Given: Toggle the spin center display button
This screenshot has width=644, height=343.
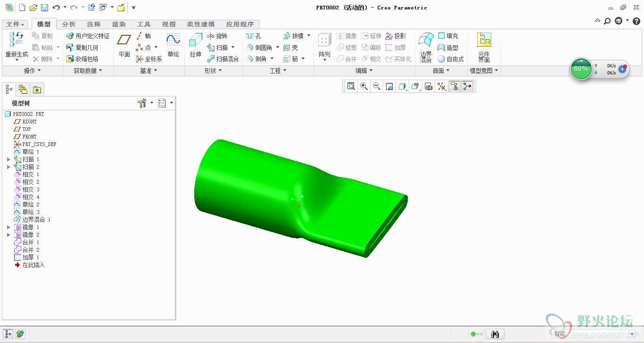Looking at the screenshot, I should pos(467,86).
